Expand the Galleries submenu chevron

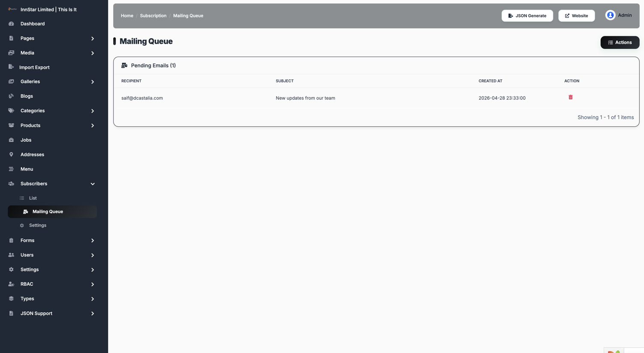pos(93,82)
